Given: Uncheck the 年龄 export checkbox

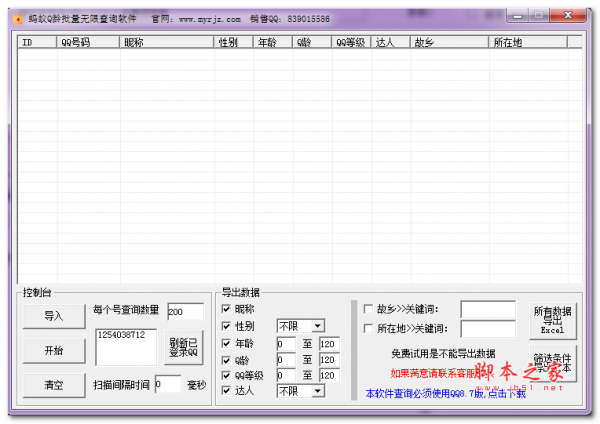Looking at the screenshot, I should [226, 343].
